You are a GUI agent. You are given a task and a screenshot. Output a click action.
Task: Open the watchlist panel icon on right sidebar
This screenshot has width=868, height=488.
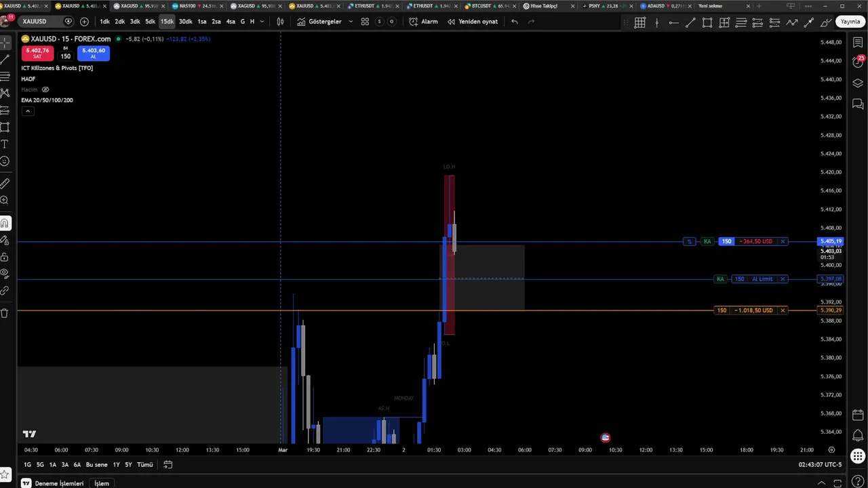click(858, 43)
